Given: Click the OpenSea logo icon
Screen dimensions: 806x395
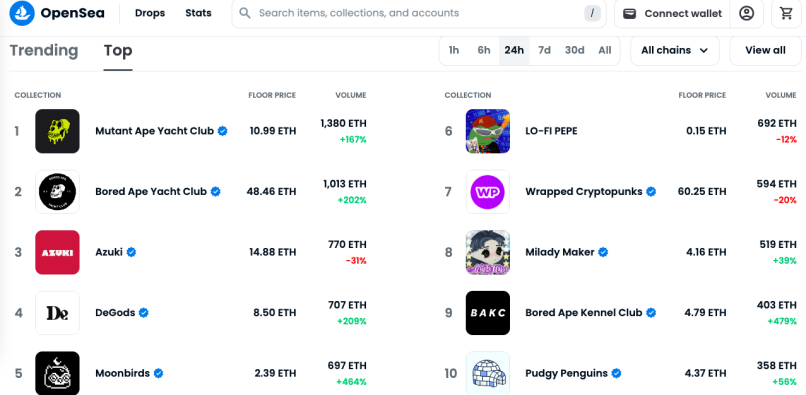Looking at the screenshot, I should (22, 13).
